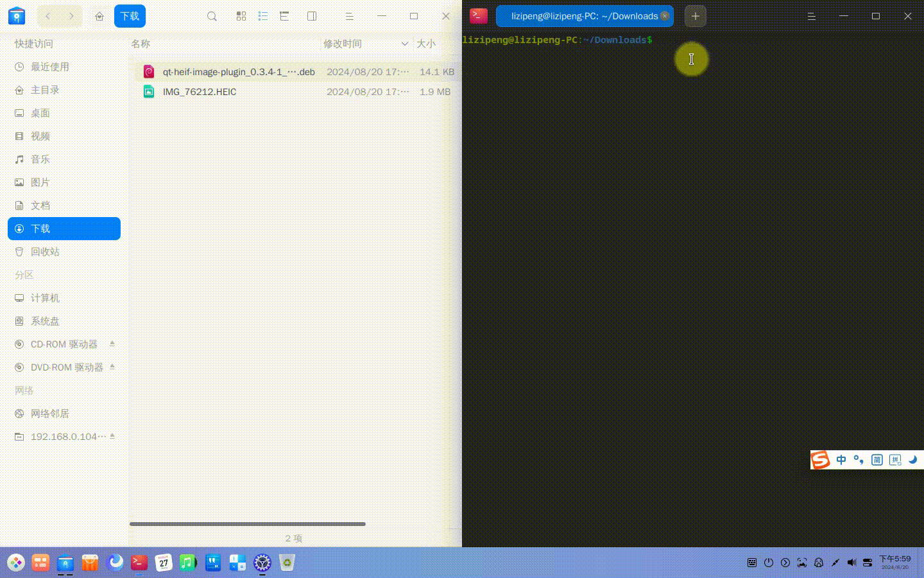Open the music app in the dock
The image size is (924, 578).
coord(188,563)
